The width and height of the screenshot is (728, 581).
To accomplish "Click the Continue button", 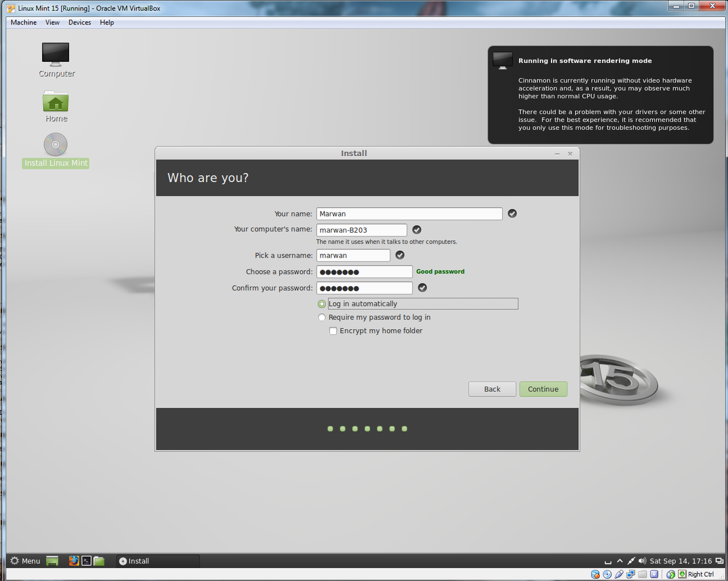I will (x=542, y=389).
